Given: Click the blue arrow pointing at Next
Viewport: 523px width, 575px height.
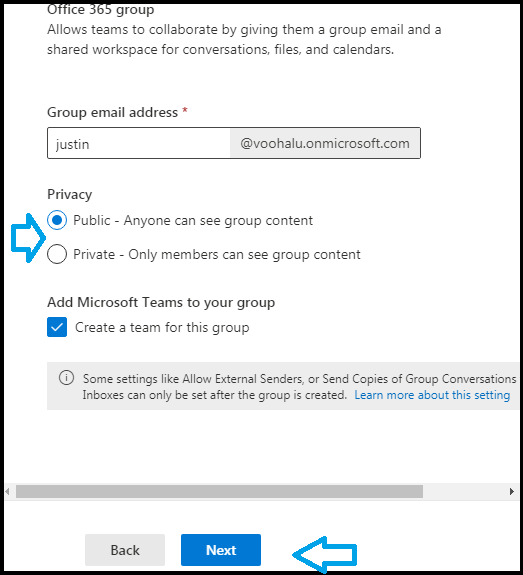Looking at the screenshot, I should tap(325, 554).
